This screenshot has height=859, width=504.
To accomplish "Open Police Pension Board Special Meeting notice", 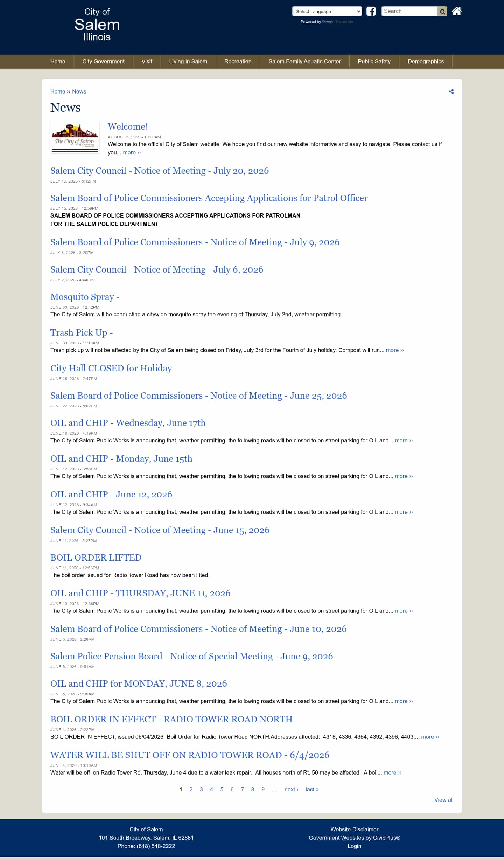I will [x=192, y=656].
